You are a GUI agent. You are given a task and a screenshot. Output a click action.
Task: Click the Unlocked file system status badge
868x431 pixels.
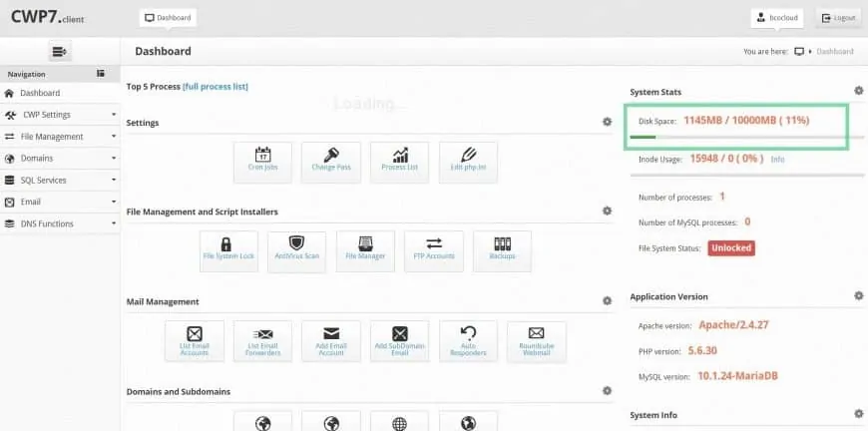(x=731, y=247)
